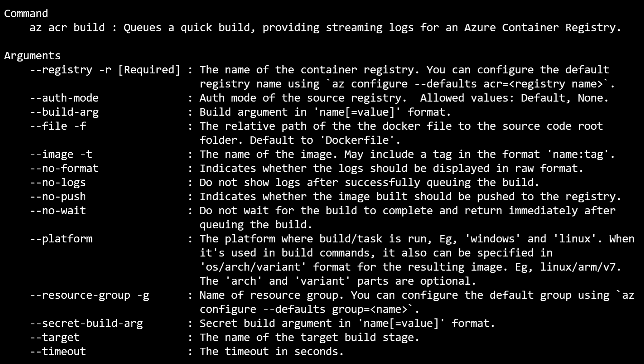Select the --registry -r argument text
The width and height of the screenshot is (644, 364).
[x=70, y=70]
